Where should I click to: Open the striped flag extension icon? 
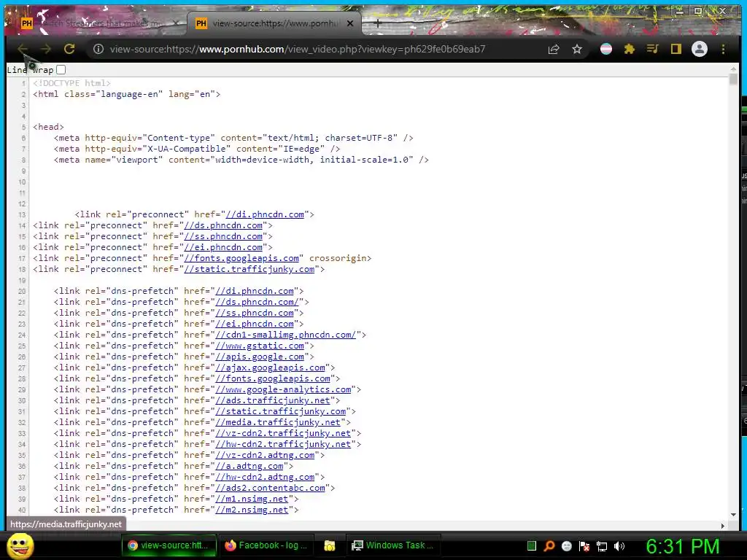606,49
